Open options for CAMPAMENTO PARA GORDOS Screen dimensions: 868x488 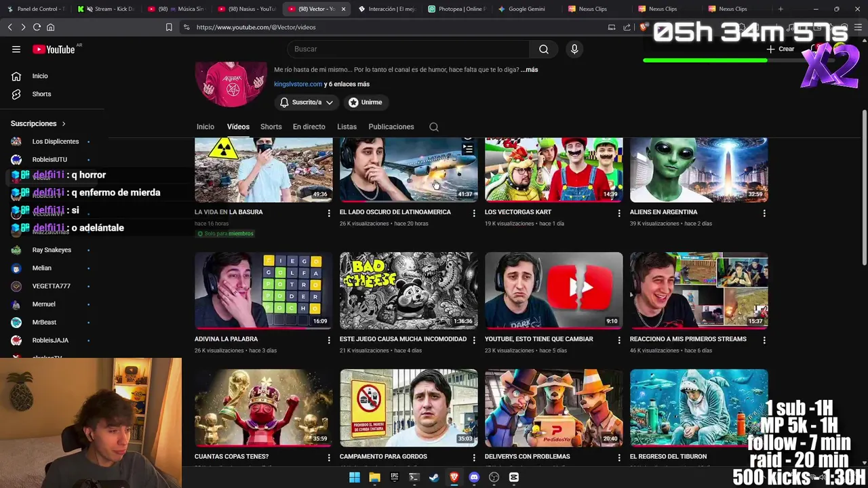474,457
